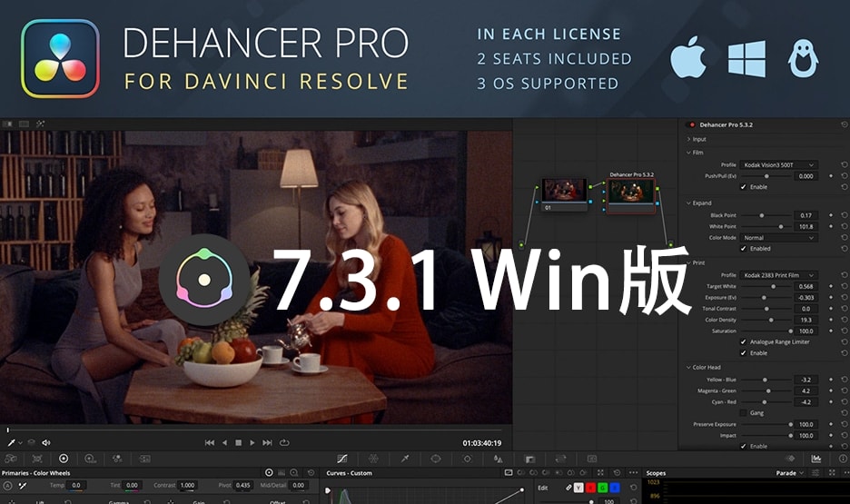Select the Curves palette icon

point(342,459)
